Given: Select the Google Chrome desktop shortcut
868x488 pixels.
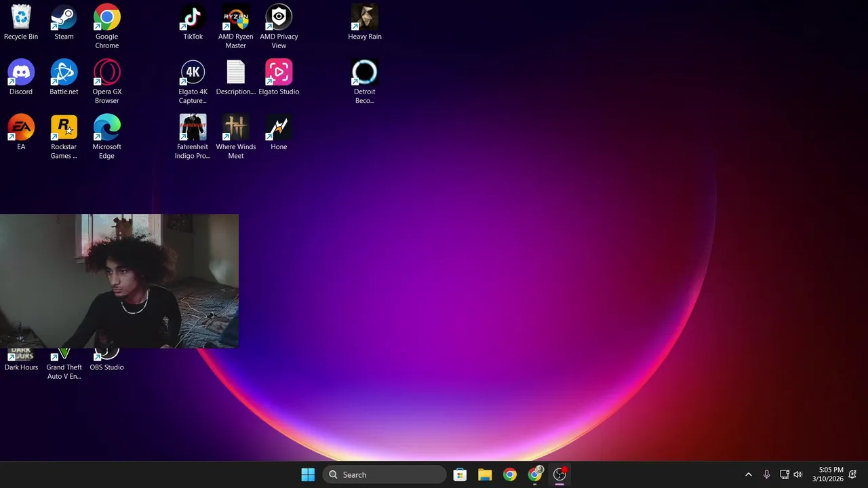Looking at the screenshot, I should [106, 27].
